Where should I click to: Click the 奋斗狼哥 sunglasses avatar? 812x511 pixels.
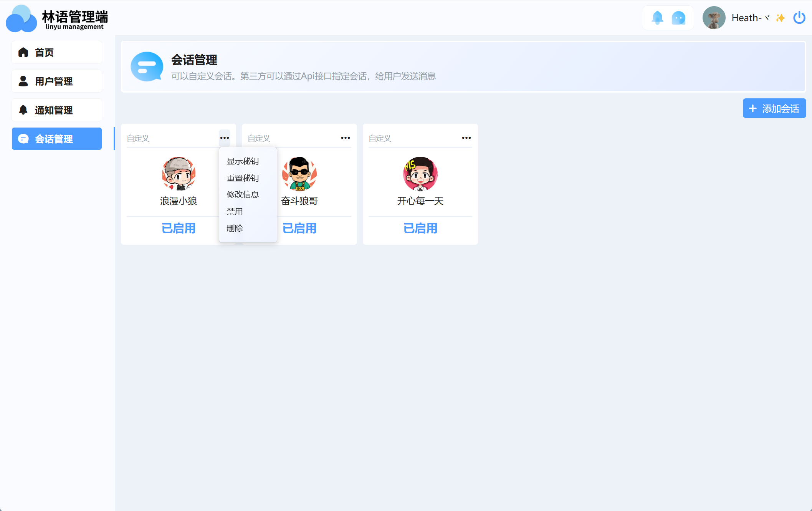click(299, 174)
